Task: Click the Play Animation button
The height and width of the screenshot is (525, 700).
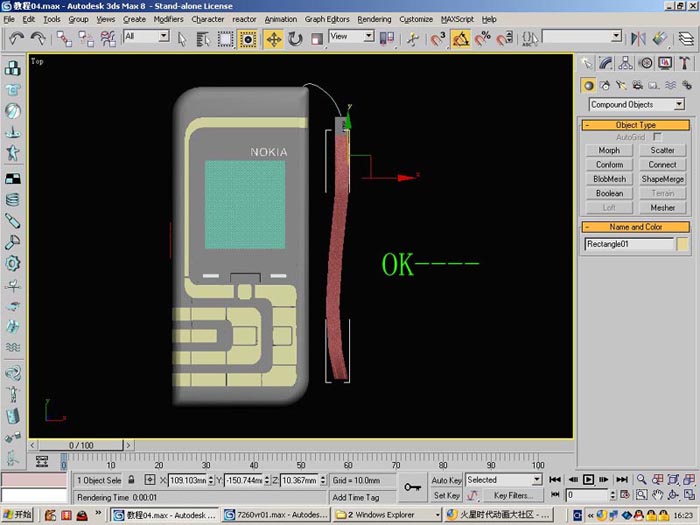Action: pyautogui.click(x=588, y=480)
